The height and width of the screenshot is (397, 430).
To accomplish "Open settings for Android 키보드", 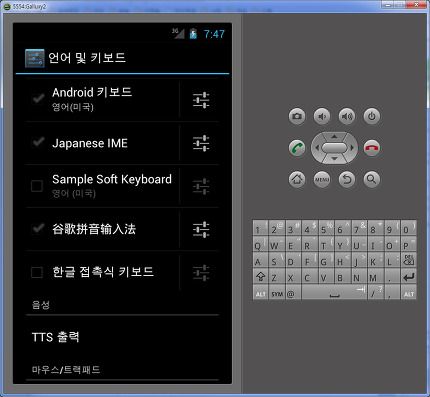I will (x=201, y=100).
